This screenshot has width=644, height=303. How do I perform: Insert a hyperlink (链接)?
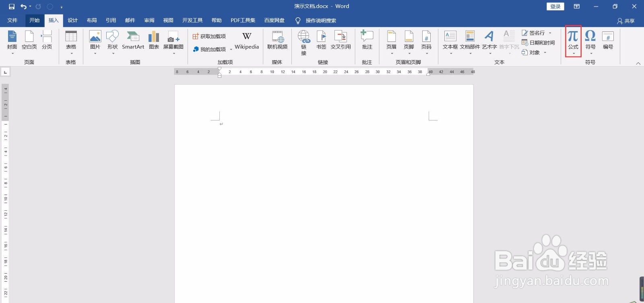pyautogui.click(x=304, y=43)
